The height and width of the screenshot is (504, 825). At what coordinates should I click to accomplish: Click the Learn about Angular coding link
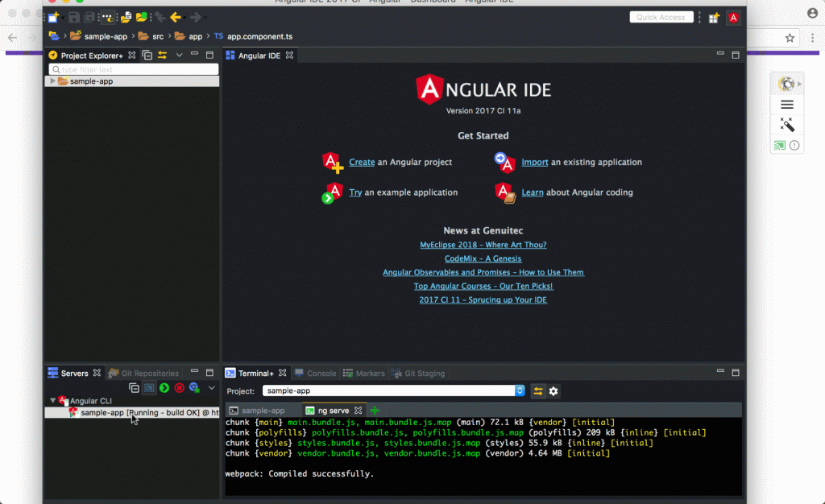[532, 192]
